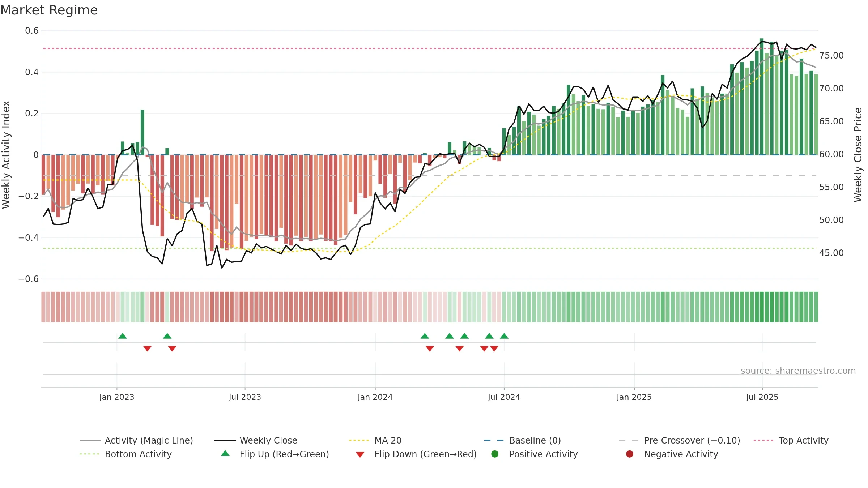Toggle the Flip Up (Red→Green) legend entry
868x488 pixels.
tap(275, 454)
